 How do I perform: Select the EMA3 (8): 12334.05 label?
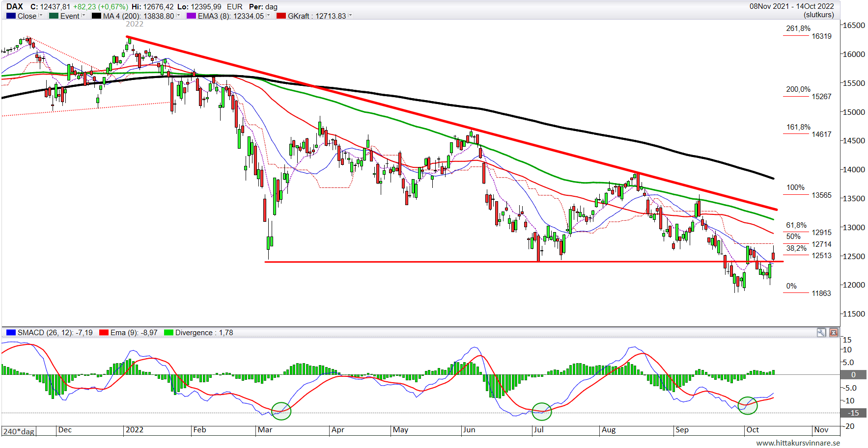pos(231,16)
